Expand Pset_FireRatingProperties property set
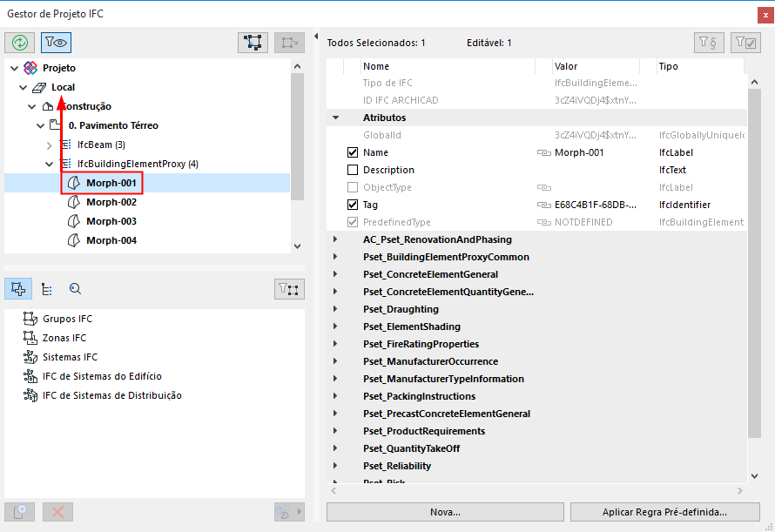Screen dimensions: 775x532 pyautogui.click(x=334, y=344)
